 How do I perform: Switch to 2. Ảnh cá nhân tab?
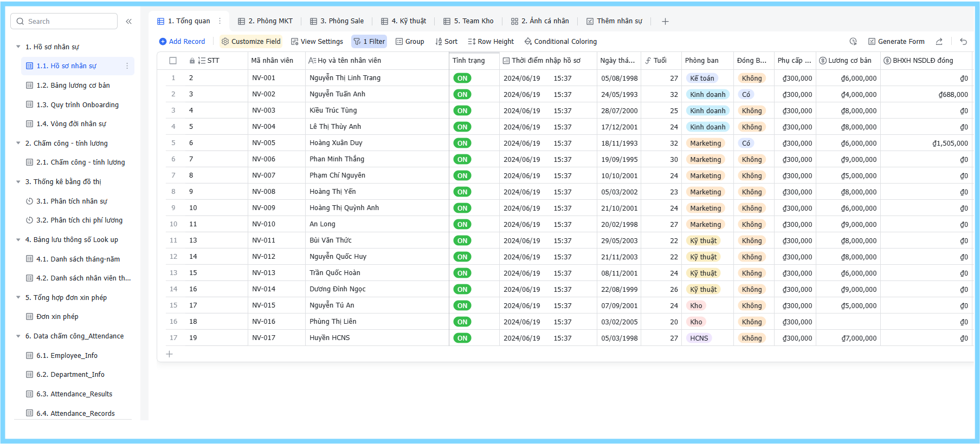(540, 21)
